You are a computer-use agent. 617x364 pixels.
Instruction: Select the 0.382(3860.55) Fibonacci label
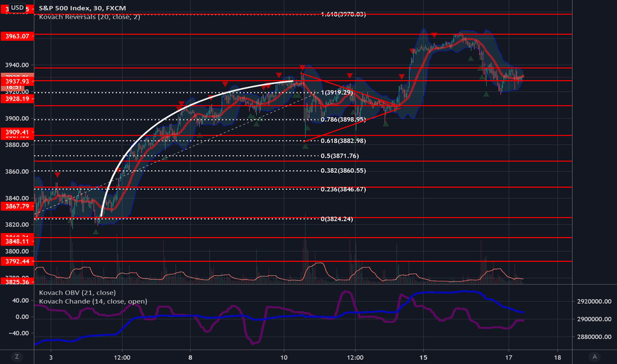click(343, 171)
